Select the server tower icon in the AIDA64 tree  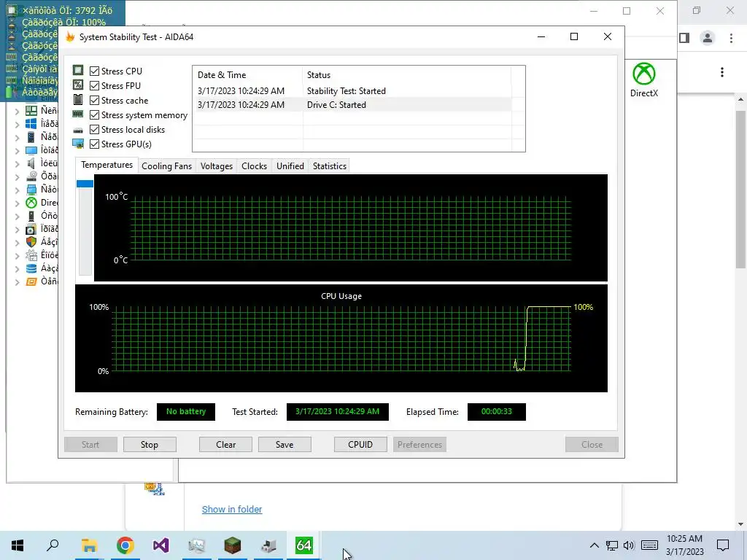(x=31, y=137)
